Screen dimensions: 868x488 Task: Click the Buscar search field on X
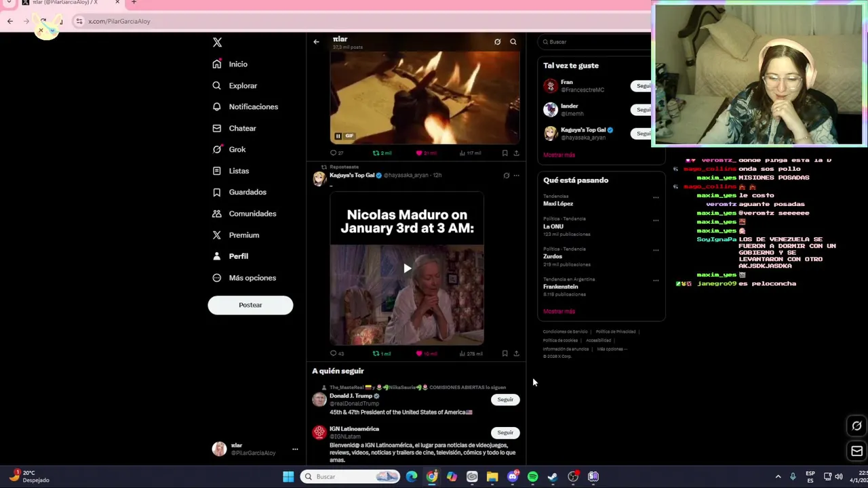point(595,42)
